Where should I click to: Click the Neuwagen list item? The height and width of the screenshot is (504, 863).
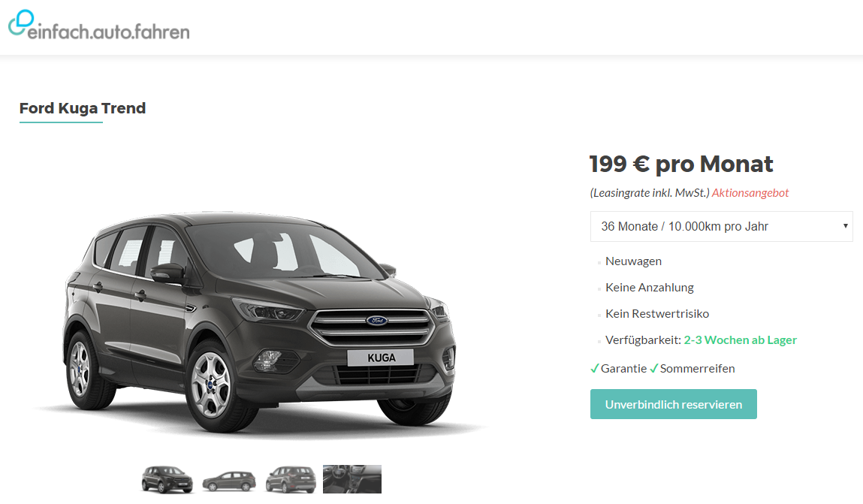[x=633, y=261]
